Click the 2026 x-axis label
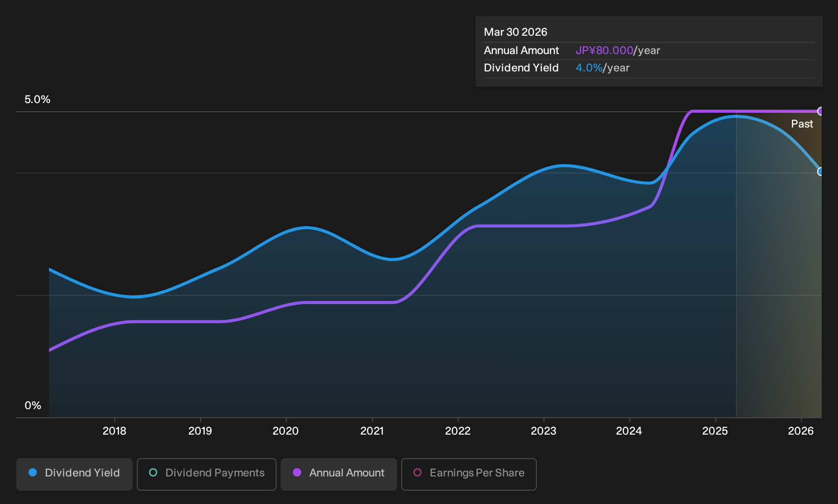 pyautogui.click(x=801, y=431)
